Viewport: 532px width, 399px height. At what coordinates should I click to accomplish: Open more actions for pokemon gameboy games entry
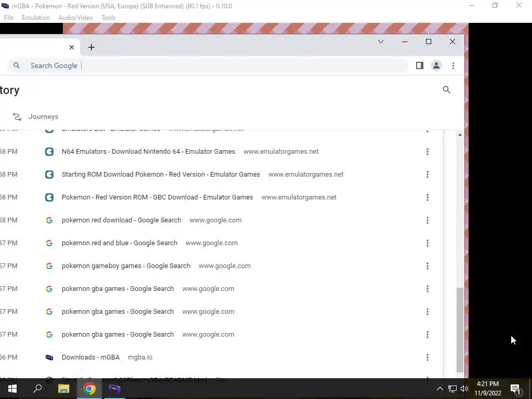point(428,266)
